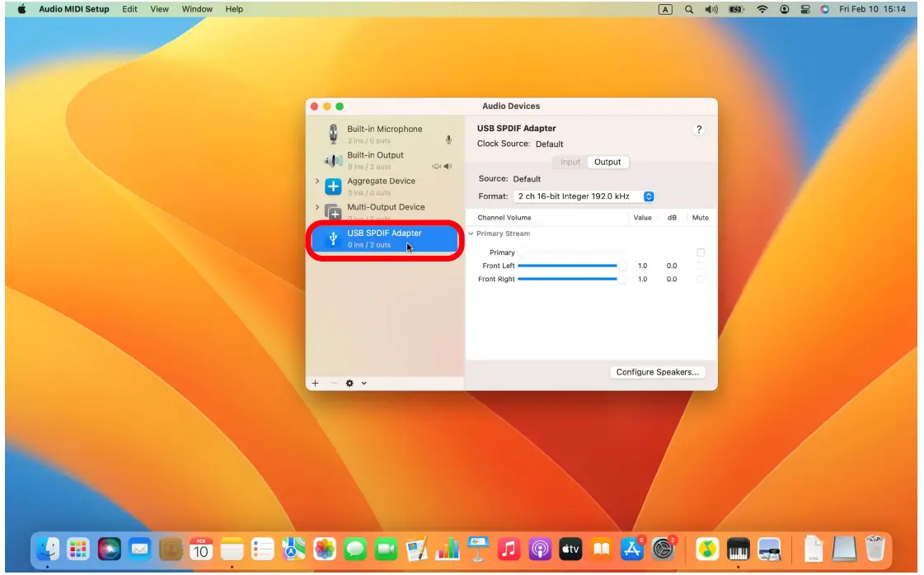Toggle the Front Right mute checkbox
Image resolution: width=924 pixels, height=575 pixels.
(x=701, y=280)
